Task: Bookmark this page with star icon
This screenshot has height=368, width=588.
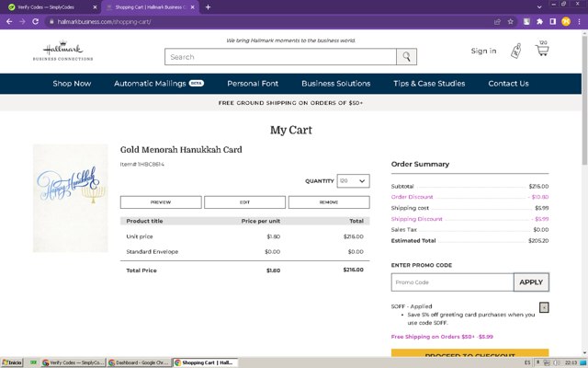Action: pos(511,22)
